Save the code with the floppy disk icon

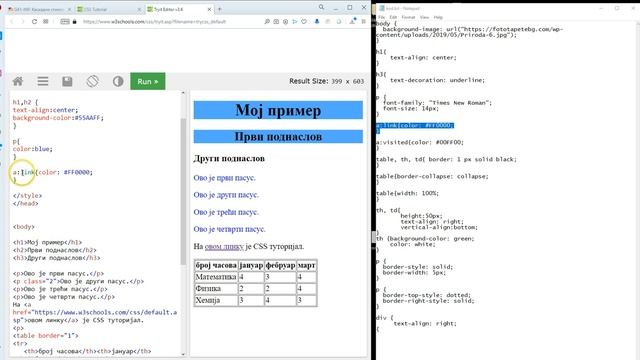pos(67,81)
